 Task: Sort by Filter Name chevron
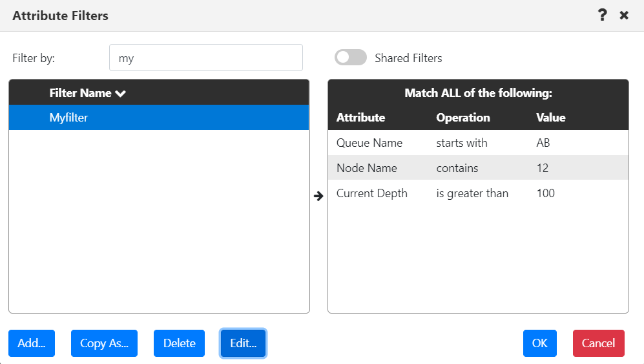click(x=120, y=94)
